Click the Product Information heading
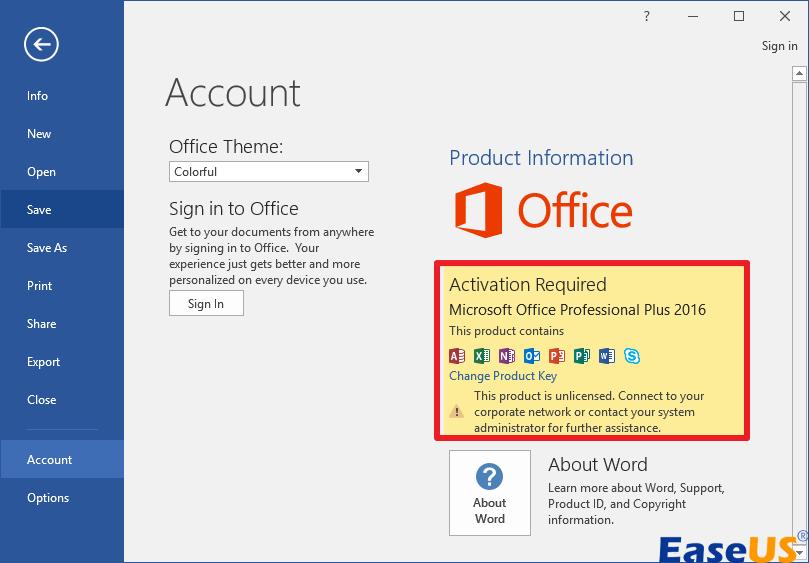The width and height of the screenshot is (809, 563). coord(541,157)
